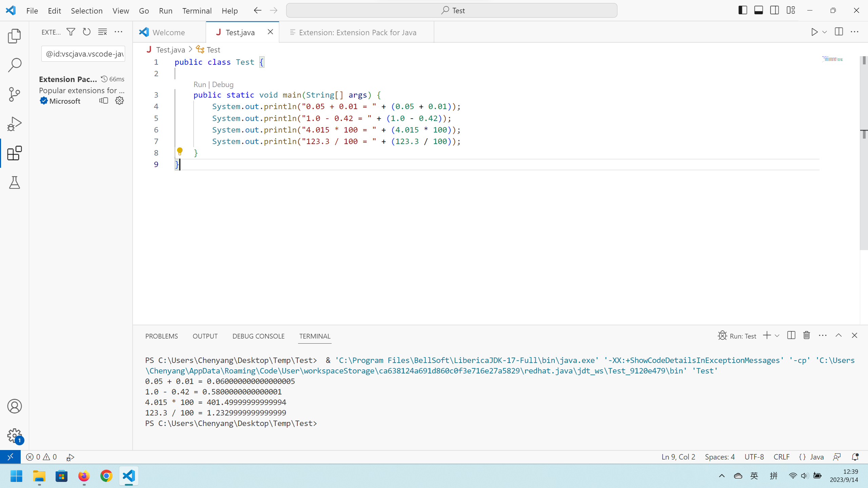
Task: Click the Debug CodeLens link above main
Action: [222, 84]
